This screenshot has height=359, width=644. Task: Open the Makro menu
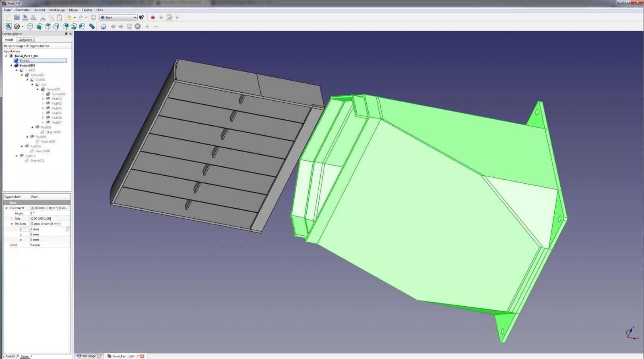point(73,10)
